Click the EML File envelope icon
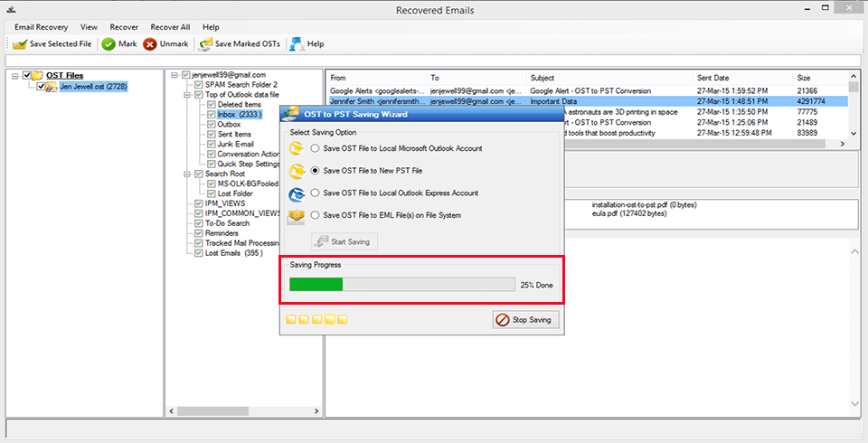Screen dimensions: 868x443 (x=297, y=216)
